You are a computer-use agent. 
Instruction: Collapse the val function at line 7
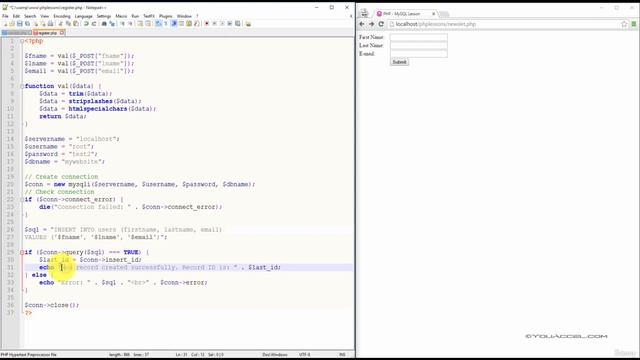(22, 86)
